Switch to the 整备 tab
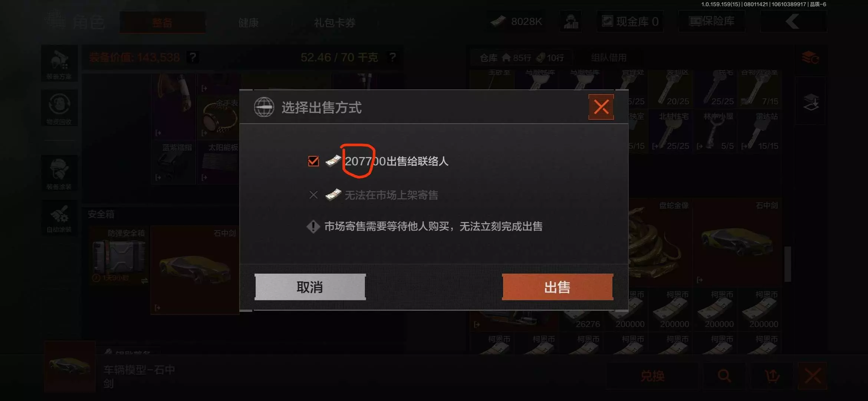The width and height of the screenshot is (868, 401). point(162,22)
